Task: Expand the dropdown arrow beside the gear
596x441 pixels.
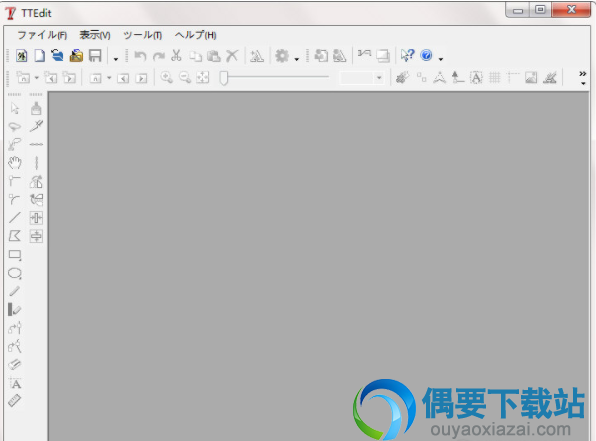Action: coord(296,59)
